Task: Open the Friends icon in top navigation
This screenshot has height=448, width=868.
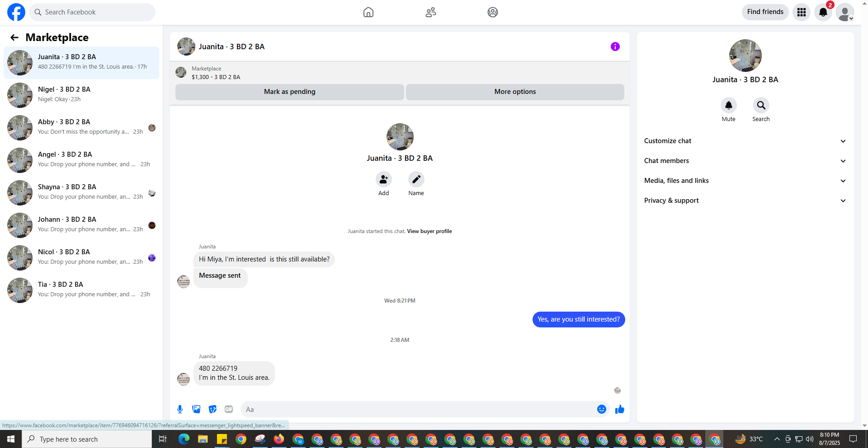Action: (x=431, y=12)
